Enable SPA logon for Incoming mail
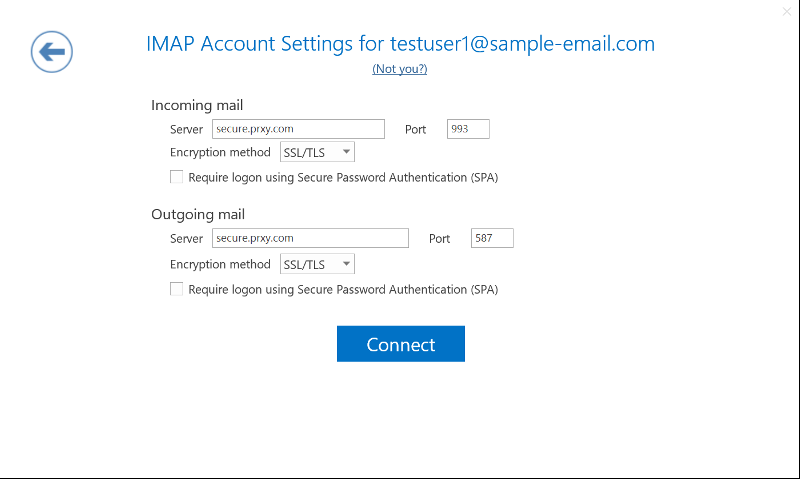 point(177,177)
